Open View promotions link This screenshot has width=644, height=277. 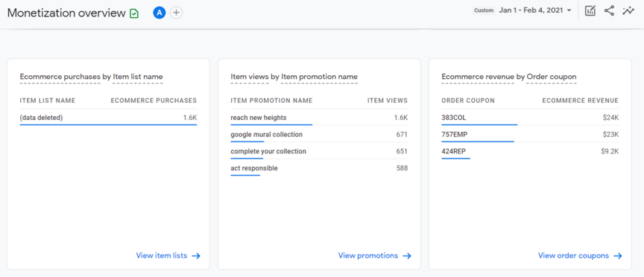click(x=368, y=255)
